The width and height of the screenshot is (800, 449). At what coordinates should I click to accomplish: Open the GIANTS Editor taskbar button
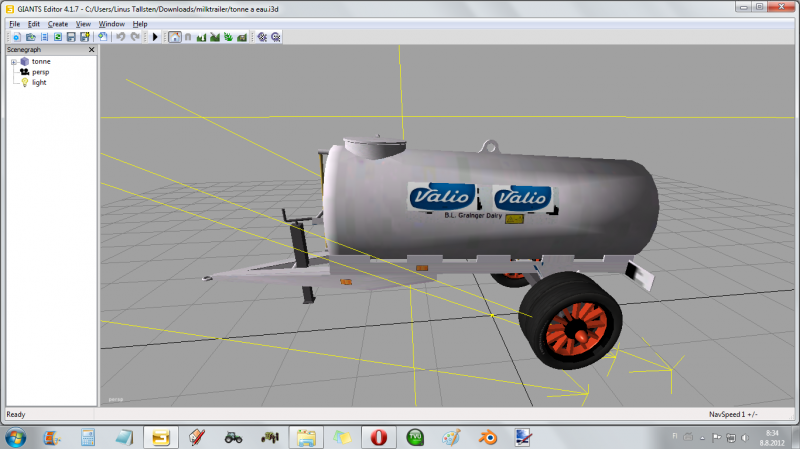point(161,438)
